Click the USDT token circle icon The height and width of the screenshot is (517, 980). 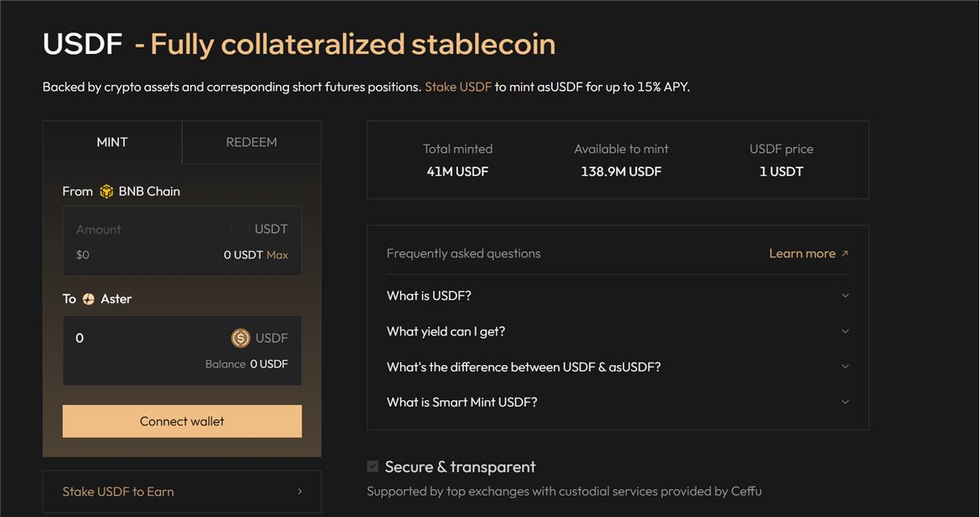[x=239, y=230]
